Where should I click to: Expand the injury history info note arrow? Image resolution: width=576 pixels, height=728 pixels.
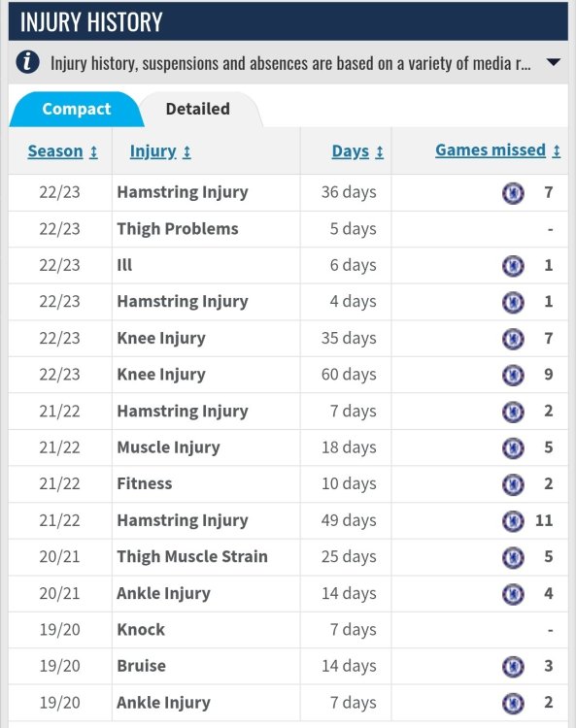(x=553, y=62)
